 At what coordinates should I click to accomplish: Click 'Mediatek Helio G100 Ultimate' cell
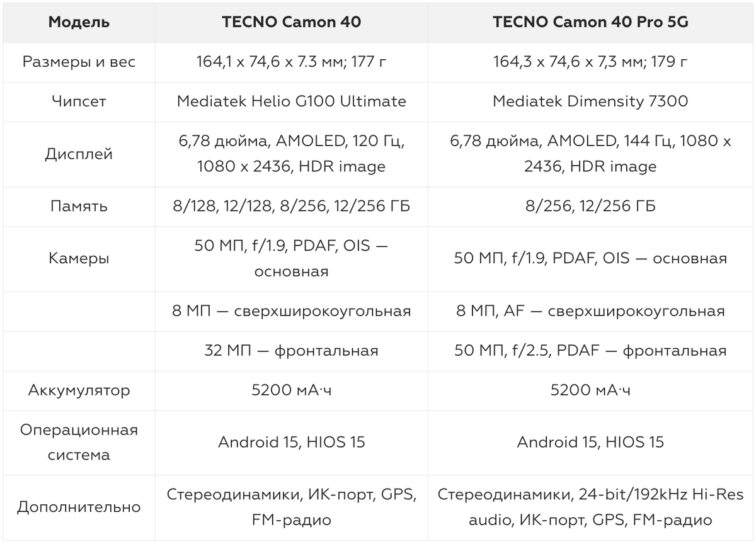coord(291,101)
